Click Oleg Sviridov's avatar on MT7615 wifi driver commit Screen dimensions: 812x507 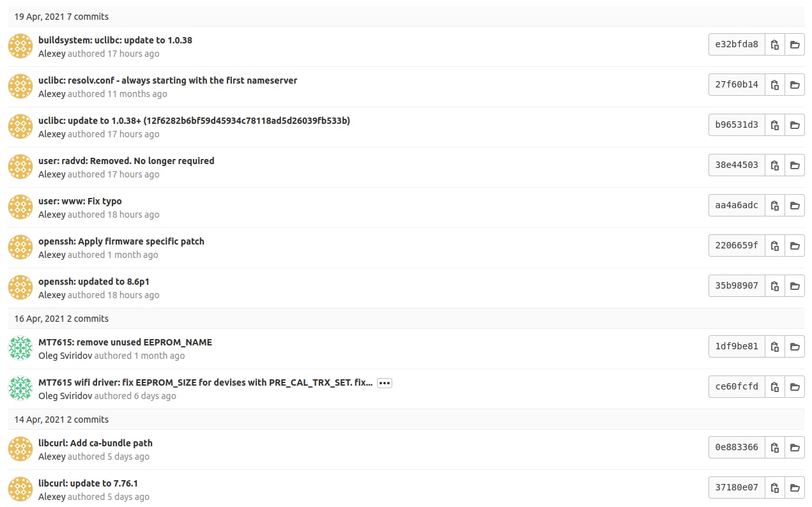pos(20,388)
